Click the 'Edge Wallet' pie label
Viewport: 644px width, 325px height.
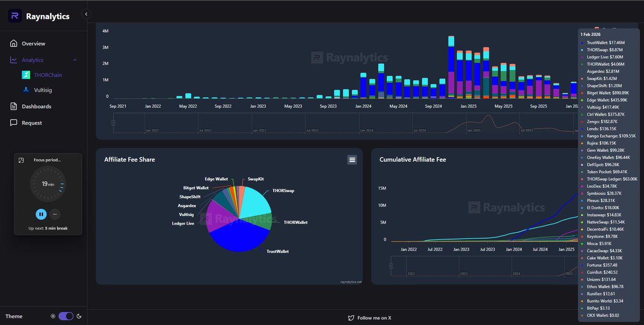216,179
